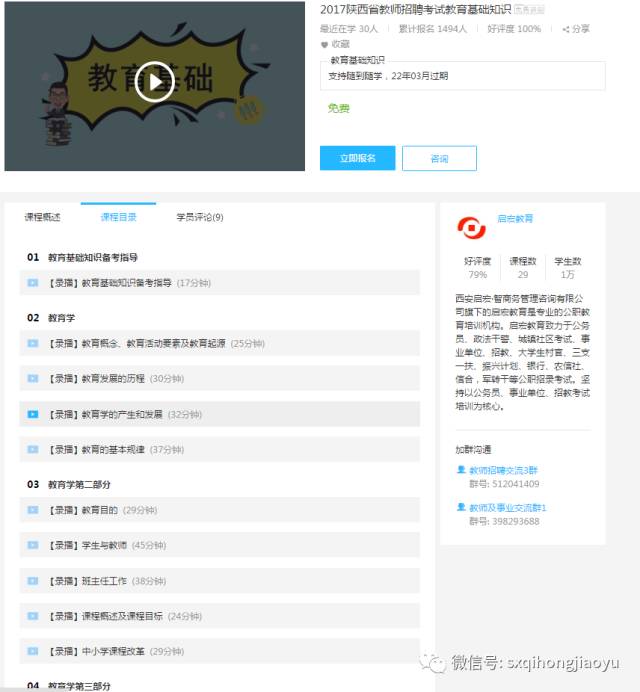Open lesson 中小学课程改革
This screenshot has width=640, height=692.
pyautogui.click(x=220, y=651)
